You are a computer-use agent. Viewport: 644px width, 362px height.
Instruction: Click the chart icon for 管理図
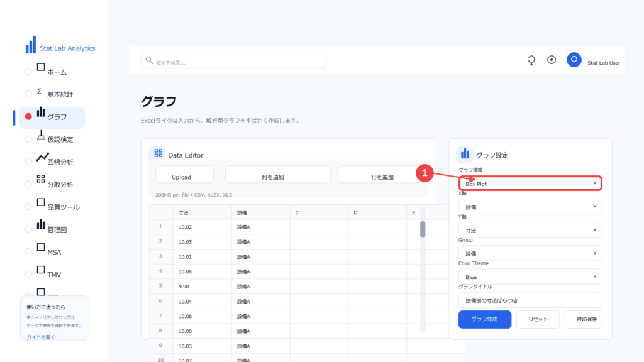[x=41, y=224]
